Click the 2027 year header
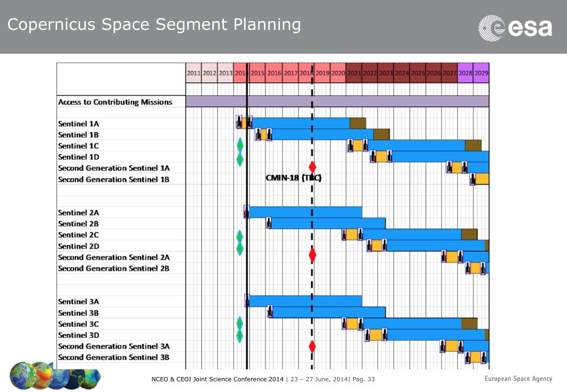 (x=449, y=73)
